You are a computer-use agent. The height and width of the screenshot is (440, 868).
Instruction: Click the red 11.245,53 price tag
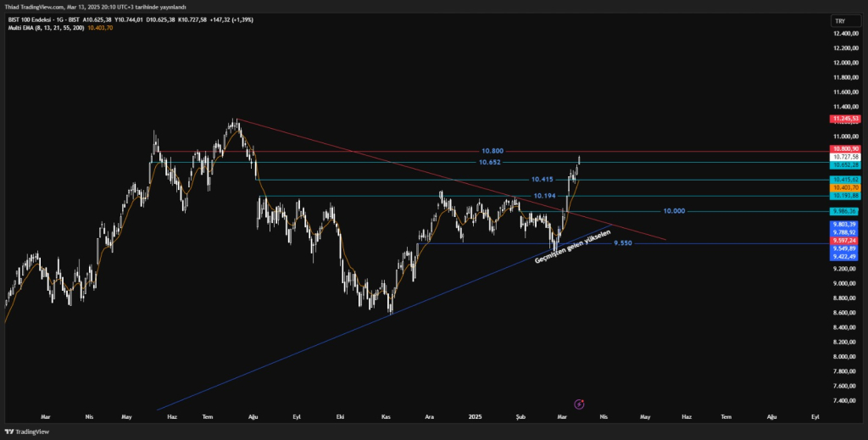[x=845, y=119]
